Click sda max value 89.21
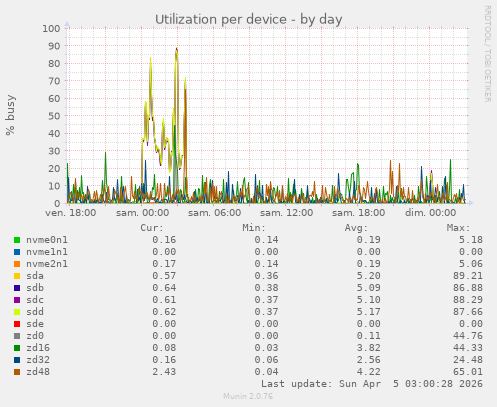Screen dimensions: 497x407 [x=468, y=276]
